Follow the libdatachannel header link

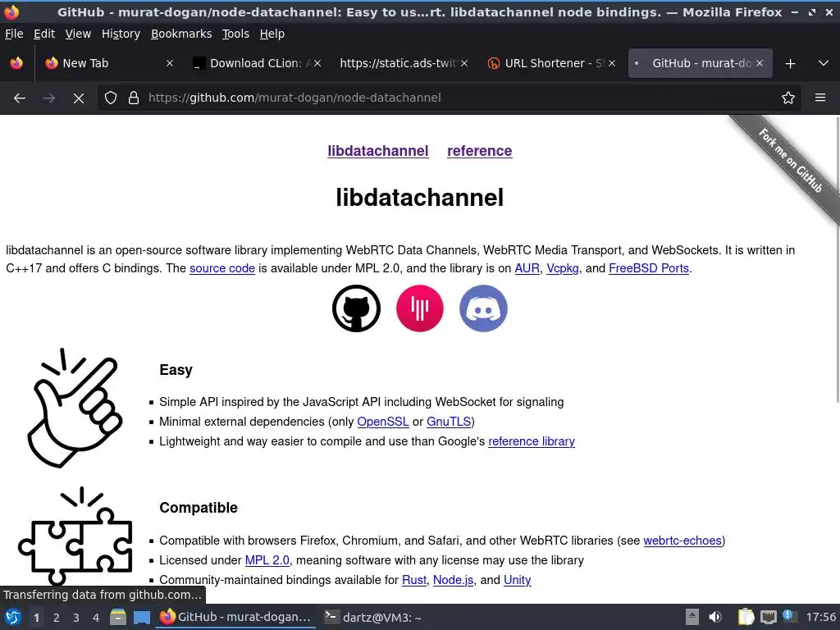pos(377,151)
